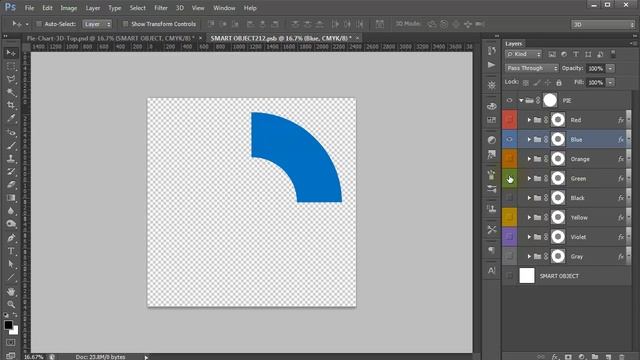This screenshot has width=640, height=360.
Task: Enable Show Transform Controls checkbox
Action: click(126, 24)
